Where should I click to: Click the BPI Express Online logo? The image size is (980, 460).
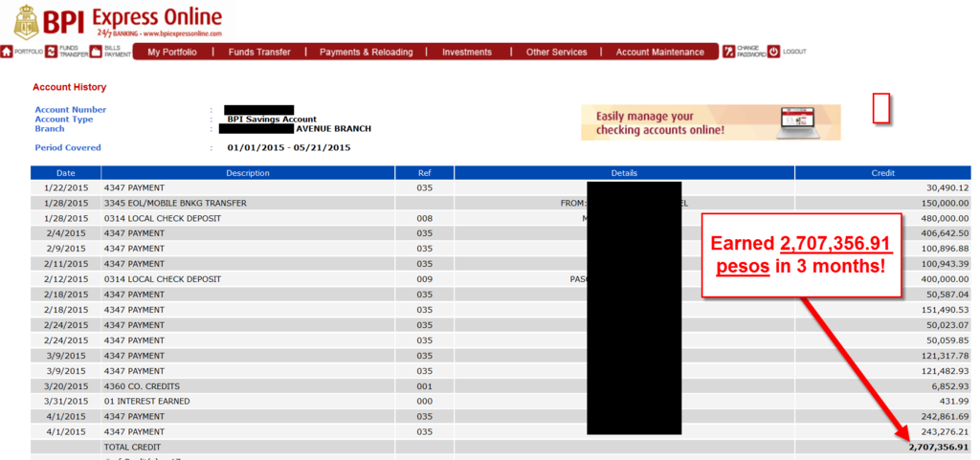coord(118,22)
